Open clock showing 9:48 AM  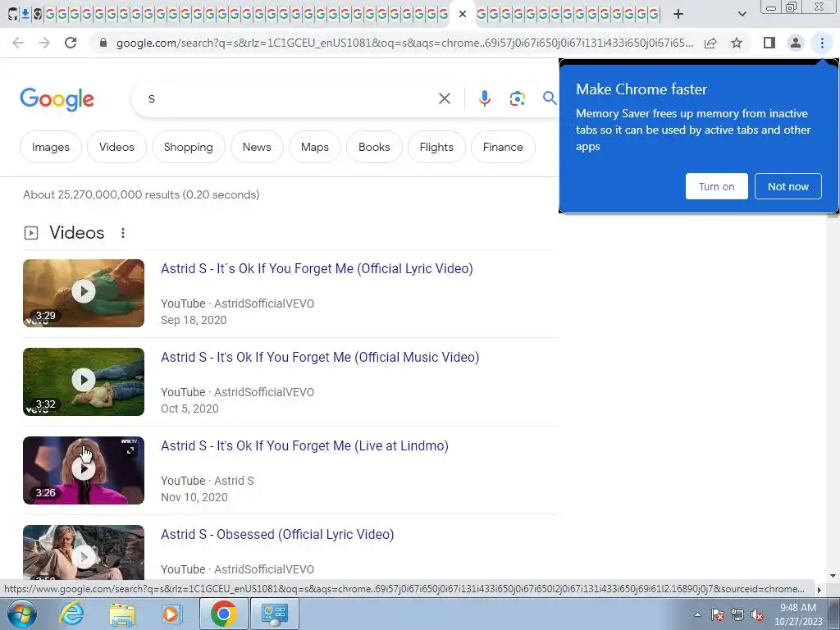798,614
